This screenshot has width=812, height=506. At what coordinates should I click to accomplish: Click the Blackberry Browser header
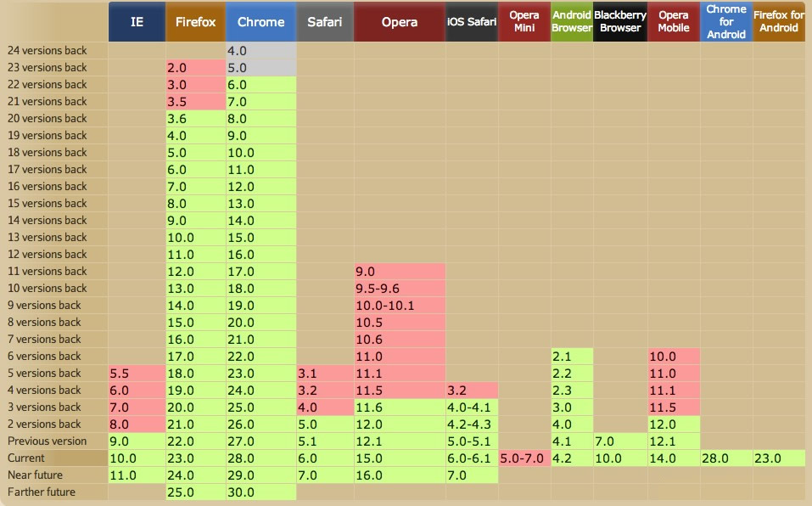[x=620, y=22]
